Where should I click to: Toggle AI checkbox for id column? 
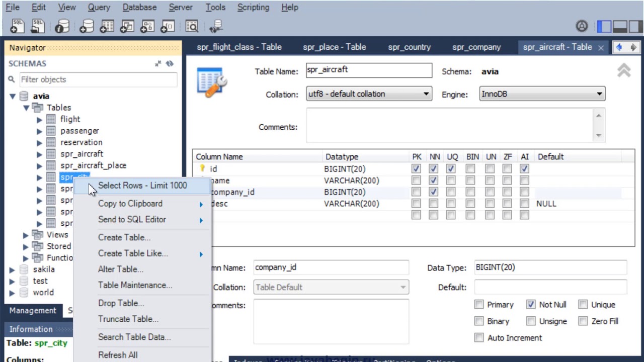[525, 169]
